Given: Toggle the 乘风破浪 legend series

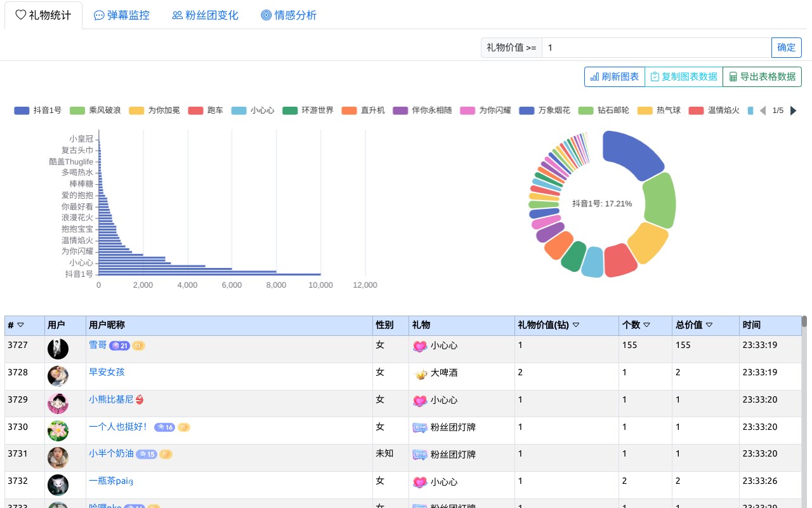Looking at the screenshot, I should coord(96,110).
